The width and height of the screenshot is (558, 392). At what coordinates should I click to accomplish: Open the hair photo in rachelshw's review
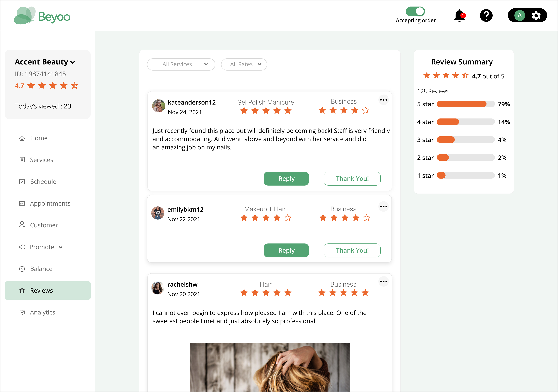coord(270,367)
